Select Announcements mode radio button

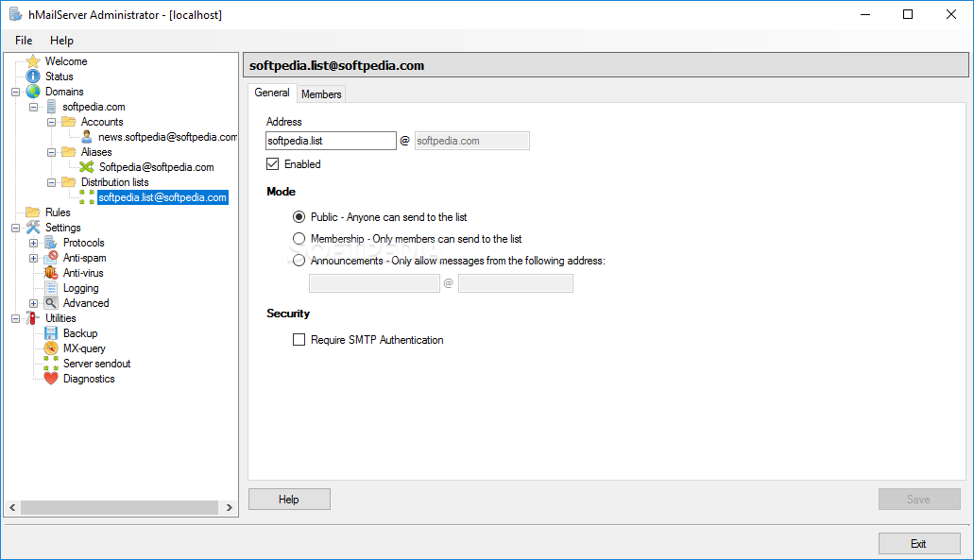[x=299, y=261]
